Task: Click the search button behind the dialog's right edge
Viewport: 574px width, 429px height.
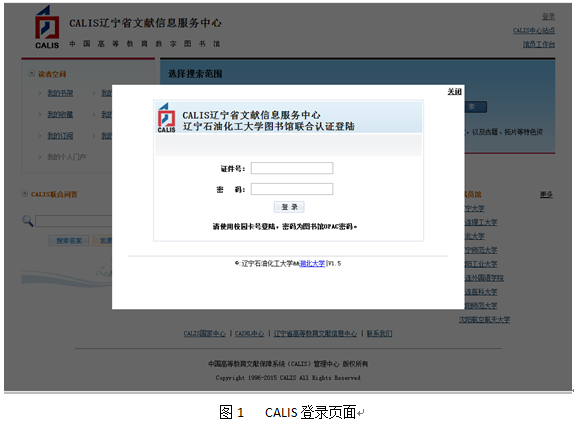Action: pos(476,107)
